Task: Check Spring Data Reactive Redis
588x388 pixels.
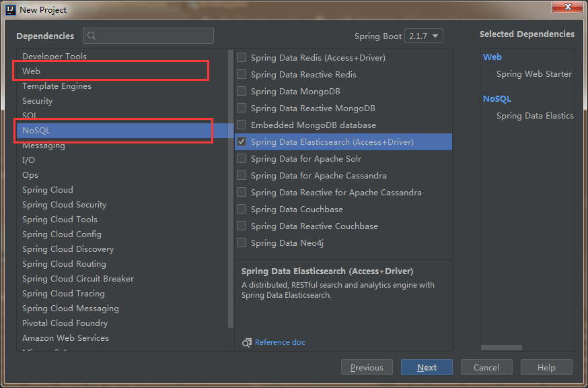Action: [x=242, y=74]
